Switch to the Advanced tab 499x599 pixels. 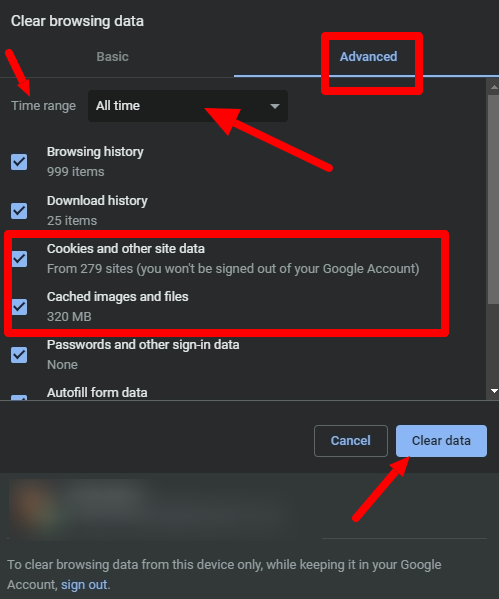(368, 57)
